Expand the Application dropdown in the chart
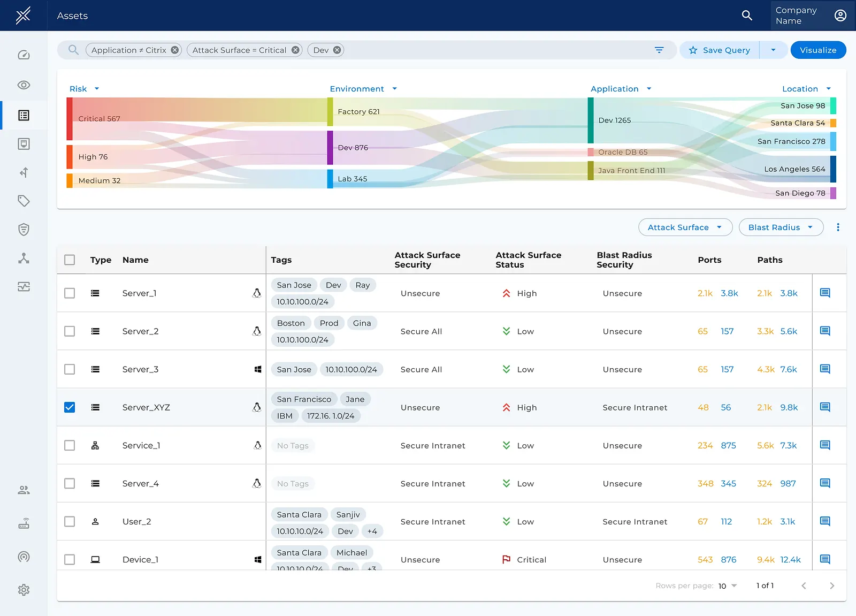 coord(621,89)
